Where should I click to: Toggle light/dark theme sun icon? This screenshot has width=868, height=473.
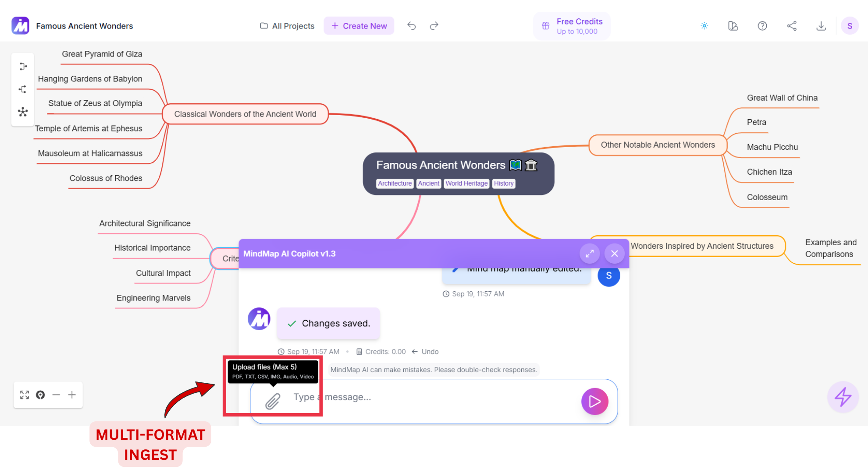click(x=704, y=26)
